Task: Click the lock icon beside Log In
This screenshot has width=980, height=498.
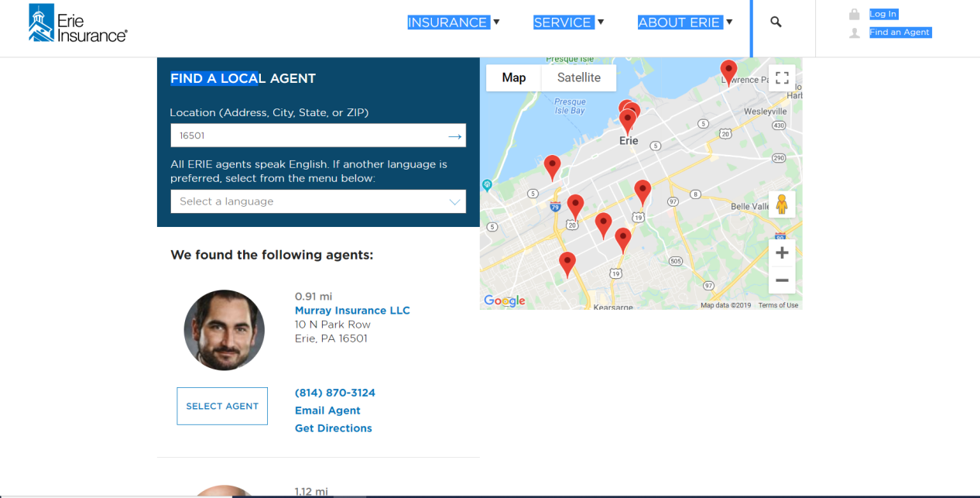Action: (x=855, y=14)
